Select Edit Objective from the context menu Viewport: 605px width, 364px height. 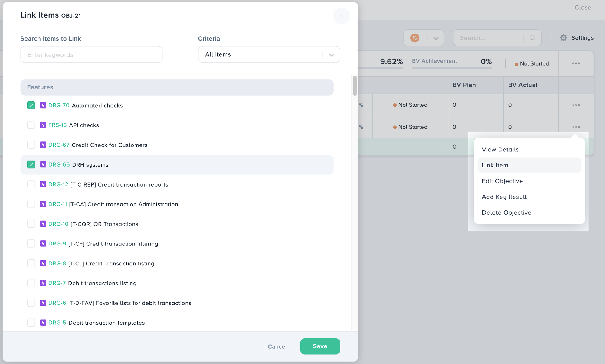pos(502,181)
